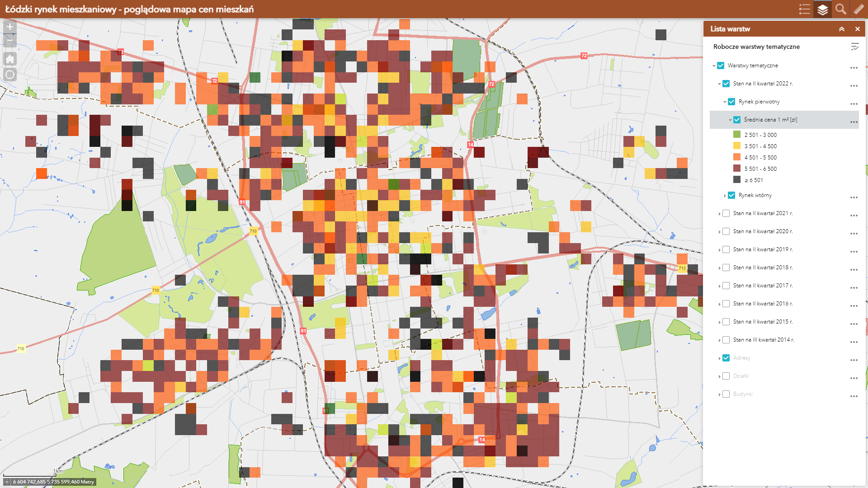868x488 pixels.
Task: Open options menu for Średnia cena layer
Action: click(854, 122)
